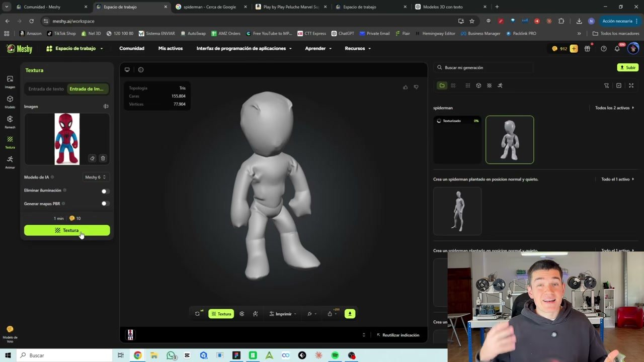Click the Buscar mi generación search field
644x362 pixels.
pos(483,67)
